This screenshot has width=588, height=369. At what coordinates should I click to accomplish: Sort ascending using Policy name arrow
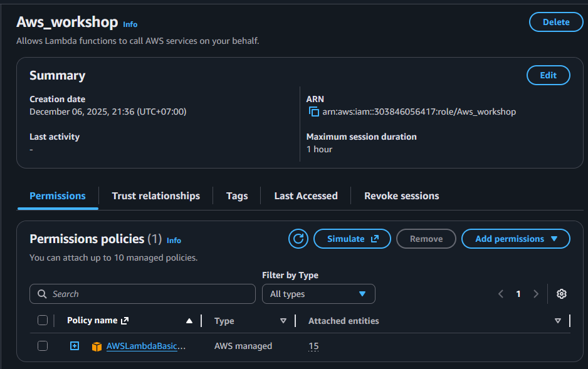point(189,321)
